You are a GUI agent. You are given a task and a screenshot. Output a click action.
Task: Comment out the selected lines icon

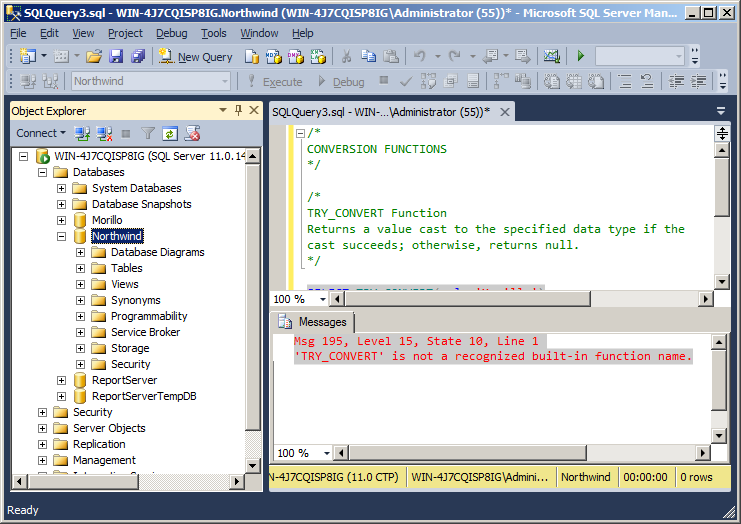625,81
